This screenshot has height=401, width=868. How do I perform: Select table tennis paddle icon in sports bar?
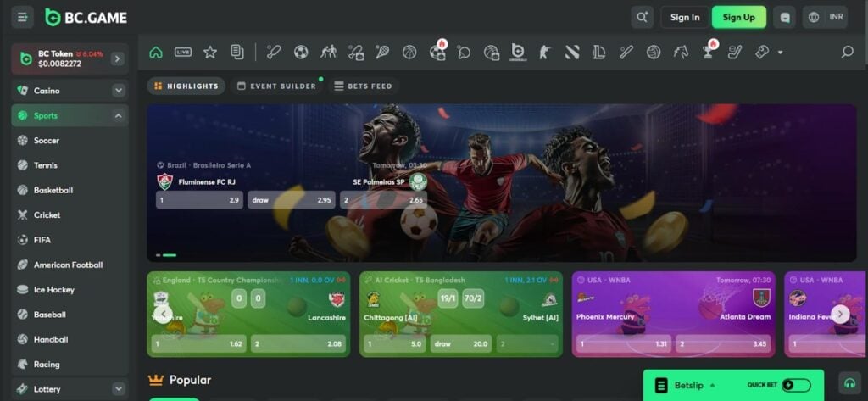[x=464, y=52]
